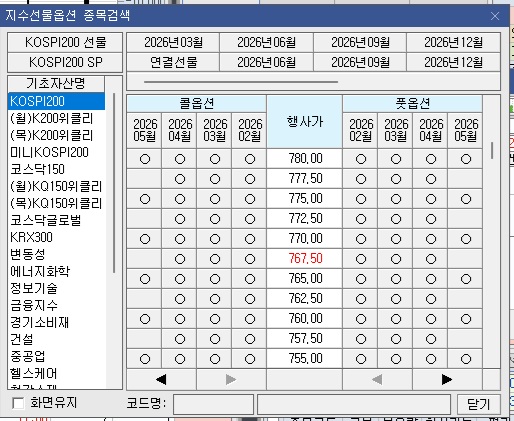Choose 2026년06월 in the KOSPI200 선물 row
The height and width of the screenshot is (421, 514).
click(x=266, y=42)
